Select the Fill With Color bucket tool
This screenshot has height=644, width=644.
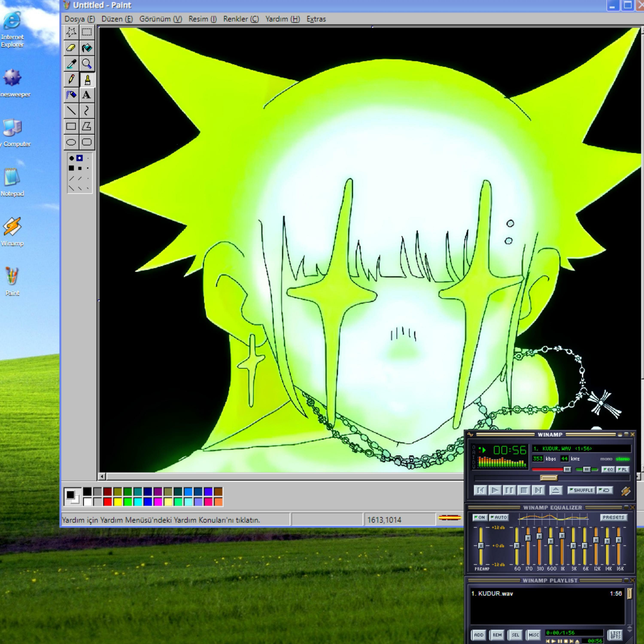[x=87, y=48]
